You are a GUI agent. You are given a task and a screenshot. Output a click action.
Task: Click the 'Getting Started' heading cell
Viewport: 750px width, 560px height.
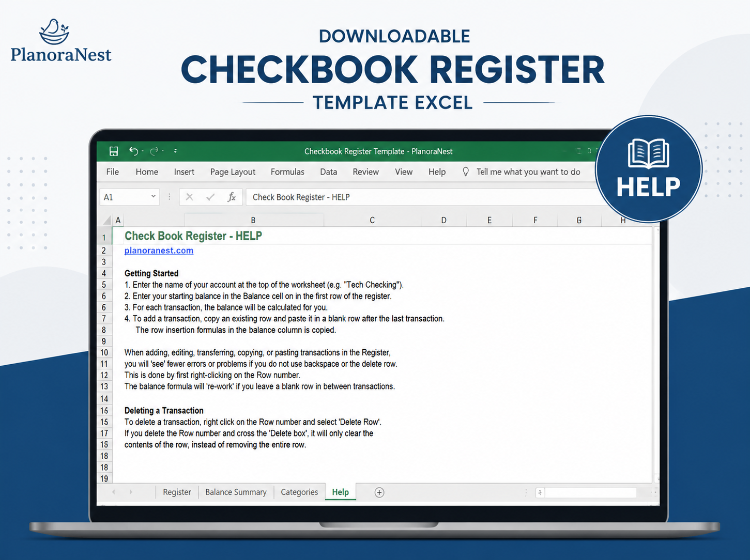click(x=151, y=273)
